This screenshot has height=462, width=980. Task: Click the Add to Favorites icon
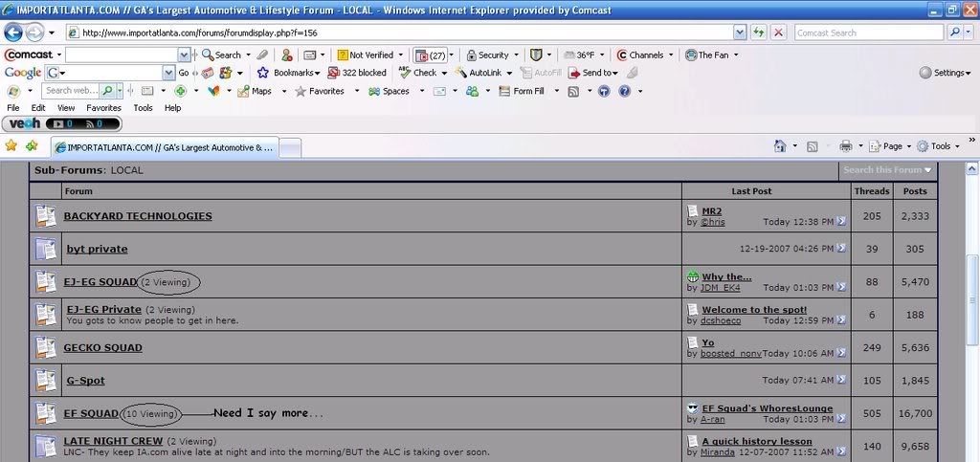tap(33, 146)
